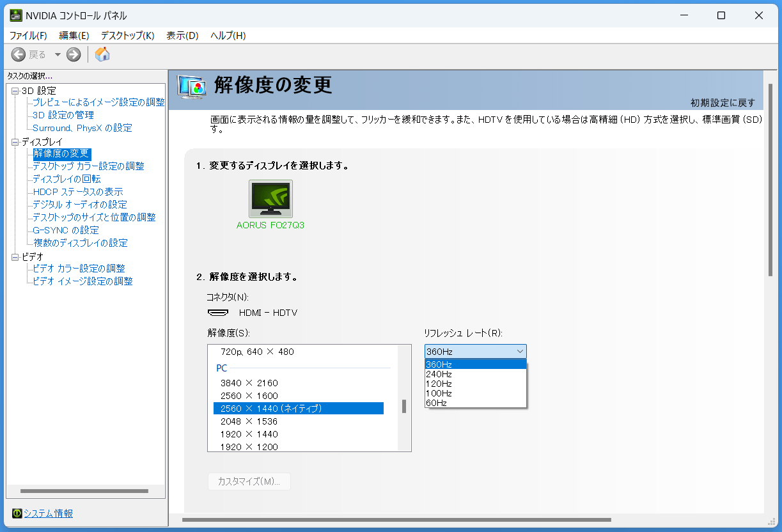Open the ヘルプ(H) menu
782x532 pixels.
tap(228, 35)
